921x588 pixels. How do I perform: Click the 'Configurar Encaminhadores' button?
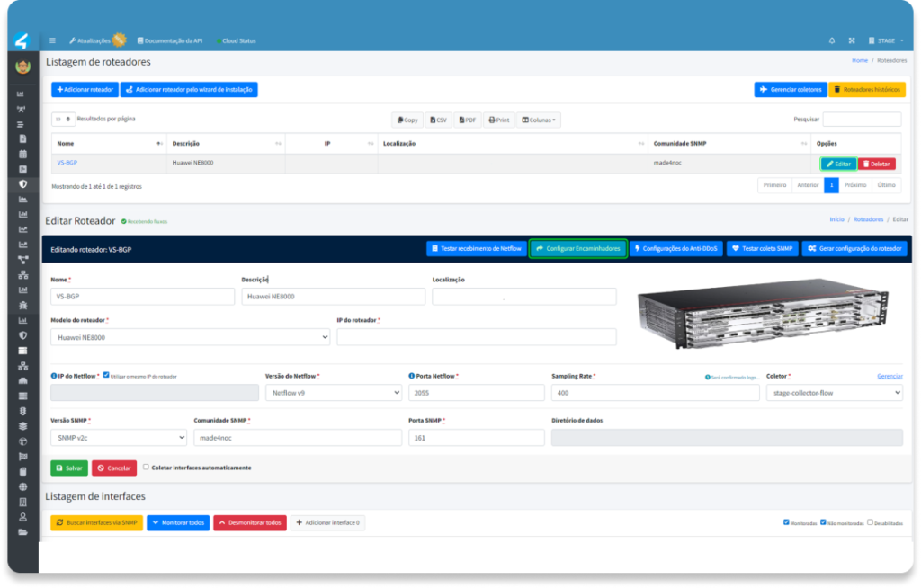577,248
